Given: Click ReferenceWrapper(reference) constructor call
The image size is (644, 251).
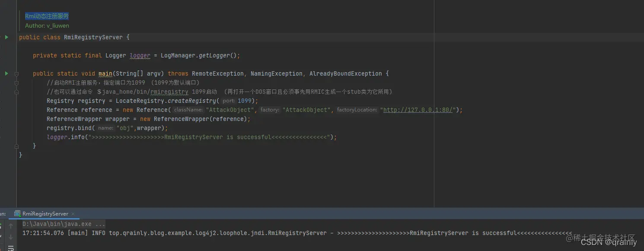Looking at the screenshot, I should tap(200, 119).
